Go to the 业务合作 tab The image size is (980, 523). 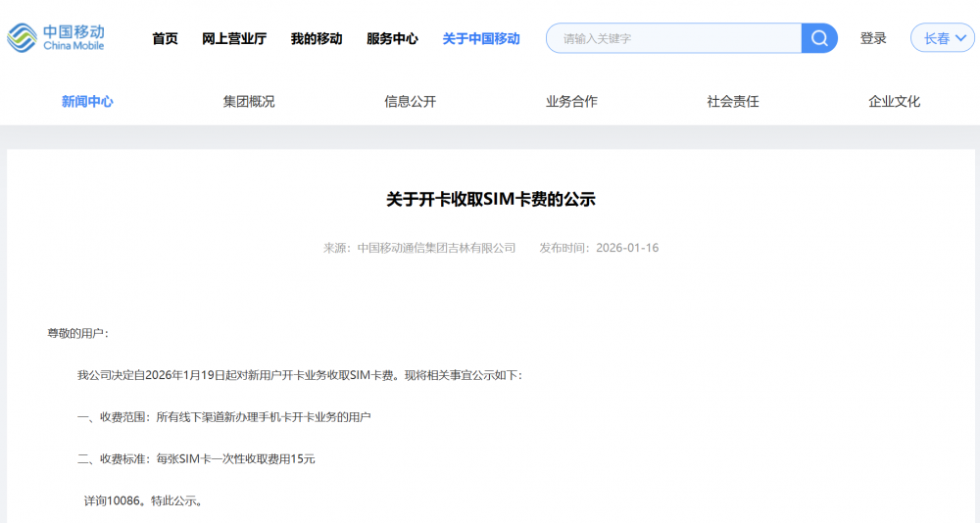coord(571,101)
